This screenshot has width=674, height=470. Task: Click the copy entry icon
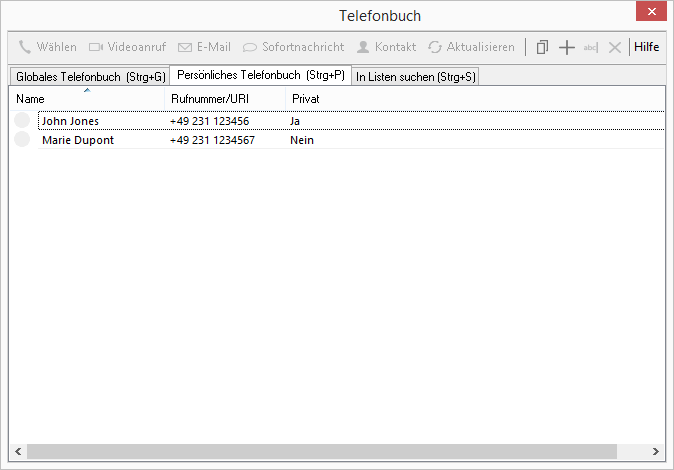point(542,47)
